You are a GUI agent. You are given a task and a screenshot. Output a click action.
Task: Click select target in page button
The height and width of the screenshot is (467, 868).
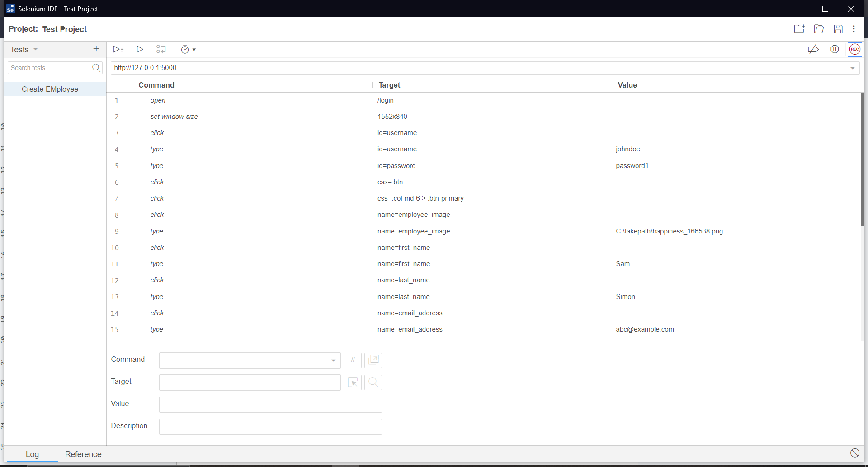click(x=353, y=383)
